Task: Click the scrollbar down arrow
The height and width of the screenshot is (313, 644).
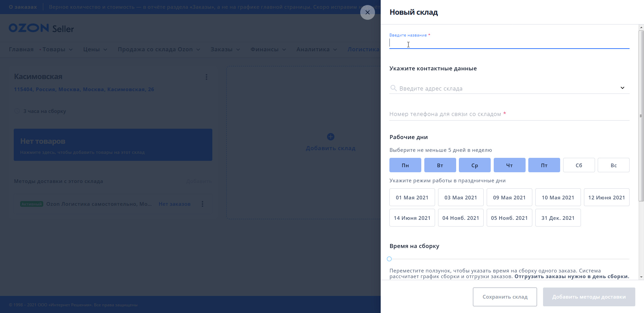Action: click(x=641, y=277)
